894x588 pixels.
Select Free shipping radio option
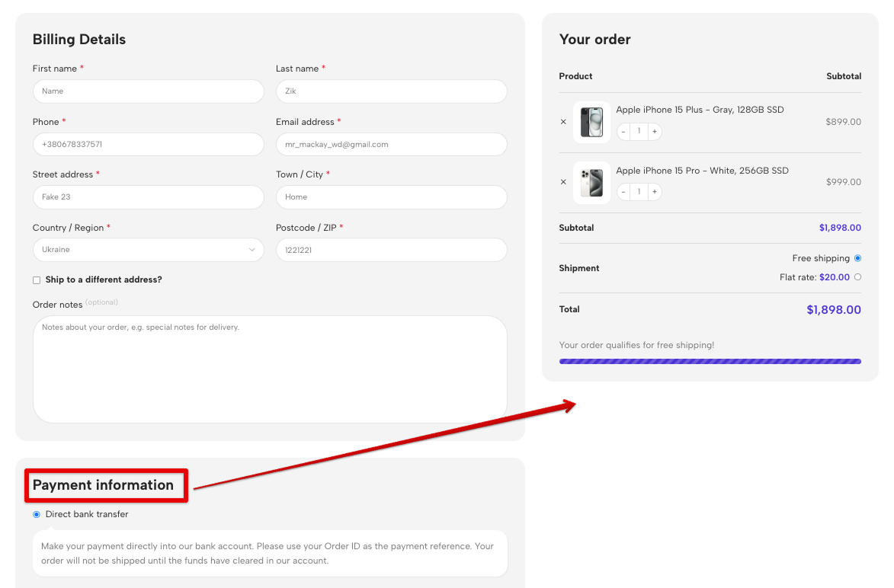tap(857, 258)
